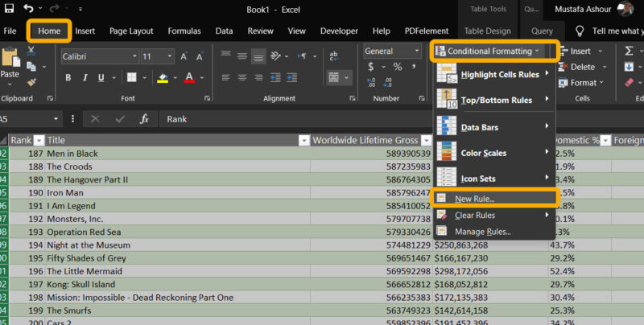Click the Format cells button
Image resolution: width=644 pixels, height=325 pixels.
(x=581, y=83)
